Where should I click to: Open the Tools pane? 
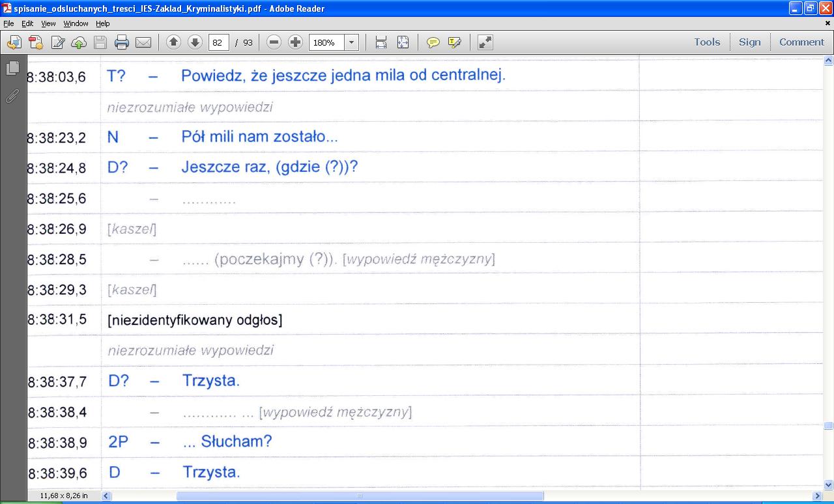(x=707, y=42)
